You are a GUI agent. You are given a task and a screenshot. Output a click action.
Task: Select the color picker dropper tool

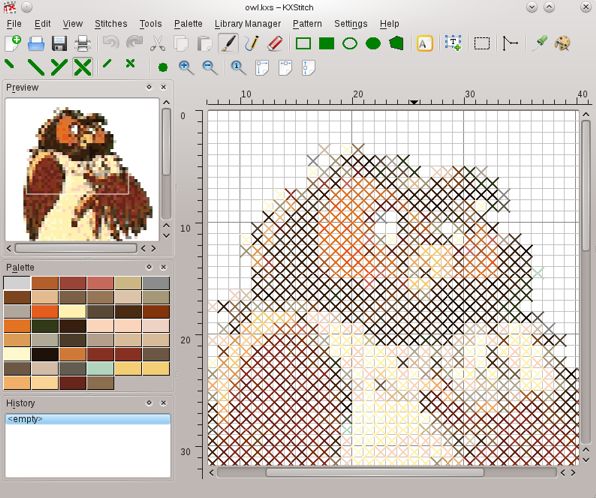(539, 43)
